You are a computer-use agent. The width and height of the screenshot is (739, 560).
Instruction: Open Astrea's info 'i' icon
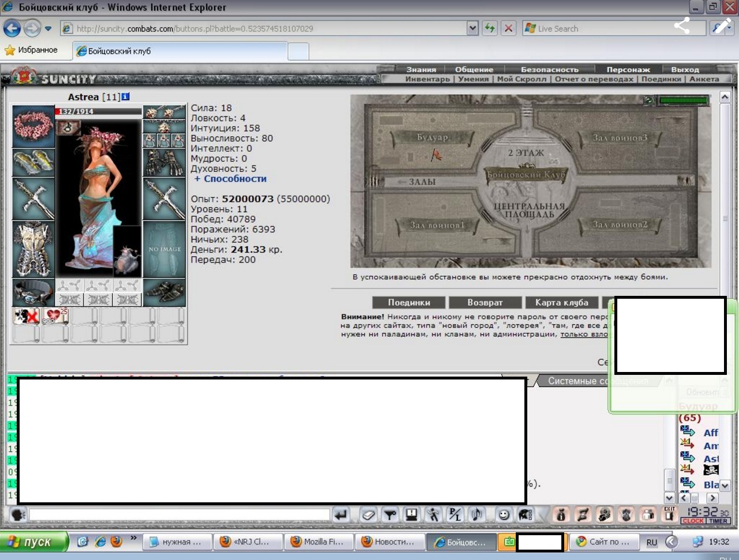coord(126,97)
